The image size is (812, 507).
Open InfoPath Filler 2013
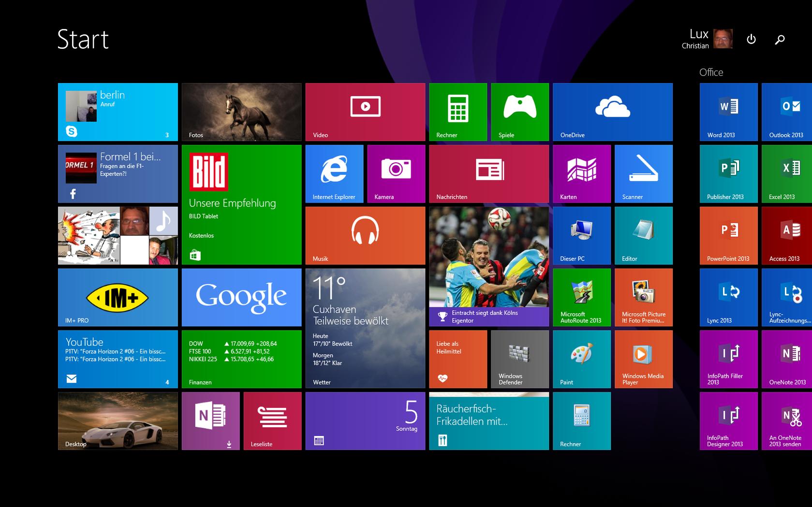[x=729, y=360]
